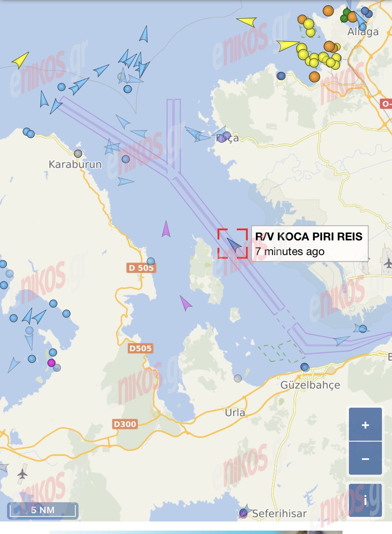This screenshot has width=392, height=534.
Task: Select the large yellow arrow near Aliağa anchorage
Action: (288, 46)
